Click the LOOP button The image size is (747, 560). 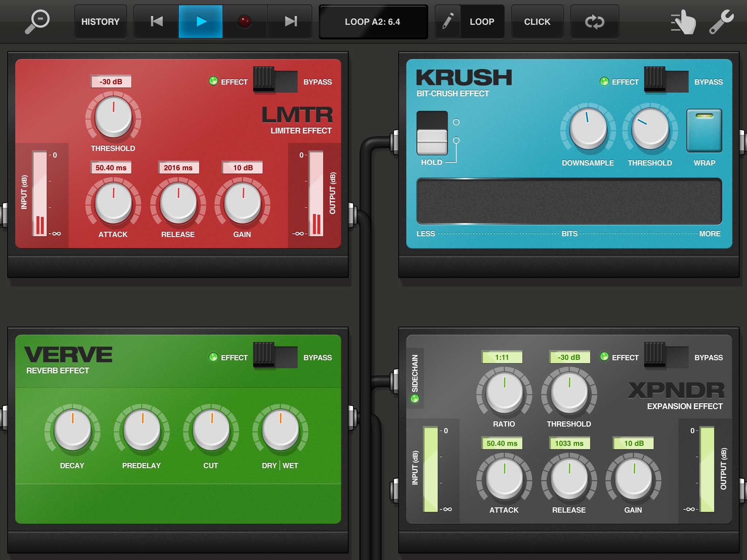point(482,22)
